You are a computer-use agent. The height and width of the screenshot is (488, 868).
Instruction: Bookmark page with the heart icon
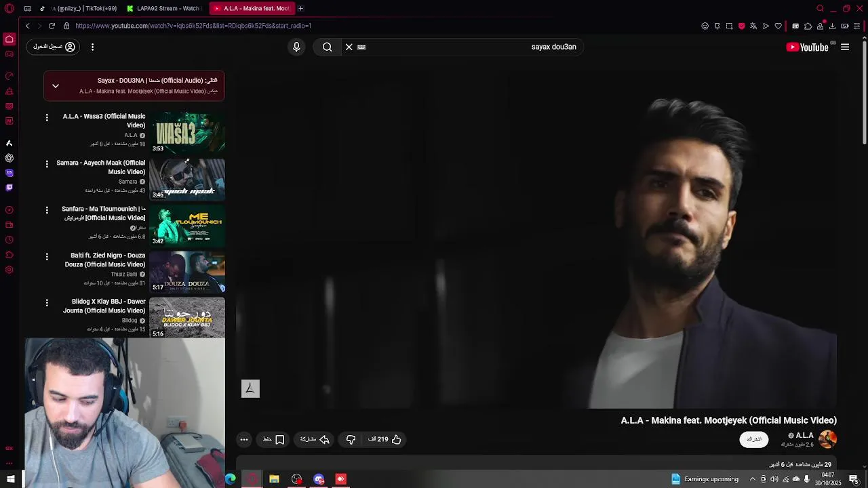pos(778,26)
